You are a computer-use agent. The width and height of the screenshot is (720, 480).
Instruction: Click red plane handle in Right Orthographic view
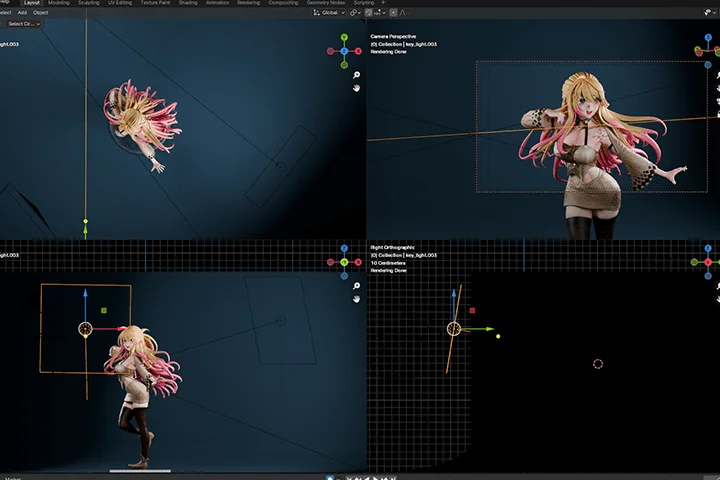(472, 311)
